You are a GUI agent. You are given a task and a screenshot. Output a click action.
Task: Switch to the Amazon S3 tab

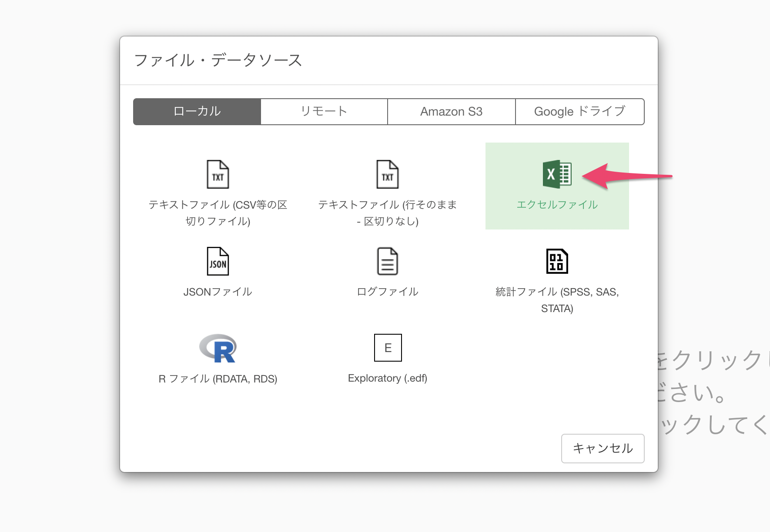pos(452,112)
